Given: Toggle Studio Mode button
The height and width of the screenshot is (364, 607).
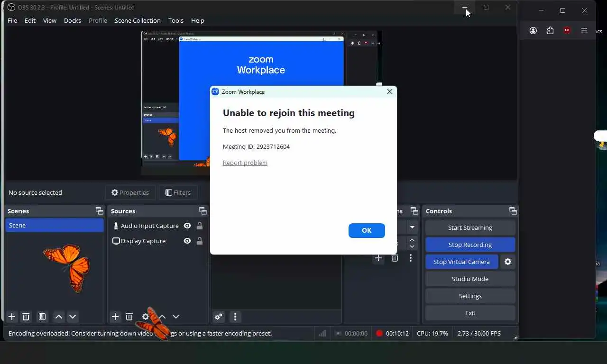Looking at the screenshot, I should 470,279.
